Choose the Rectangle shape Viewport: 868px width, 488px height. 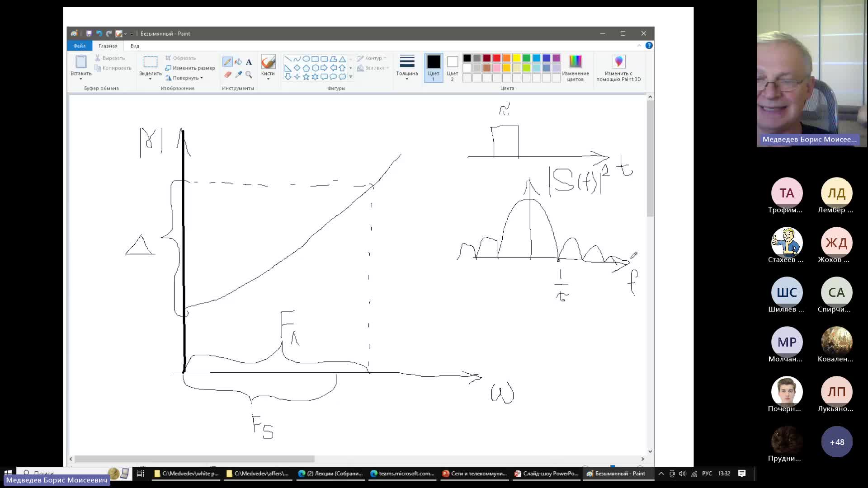[315, 59]
